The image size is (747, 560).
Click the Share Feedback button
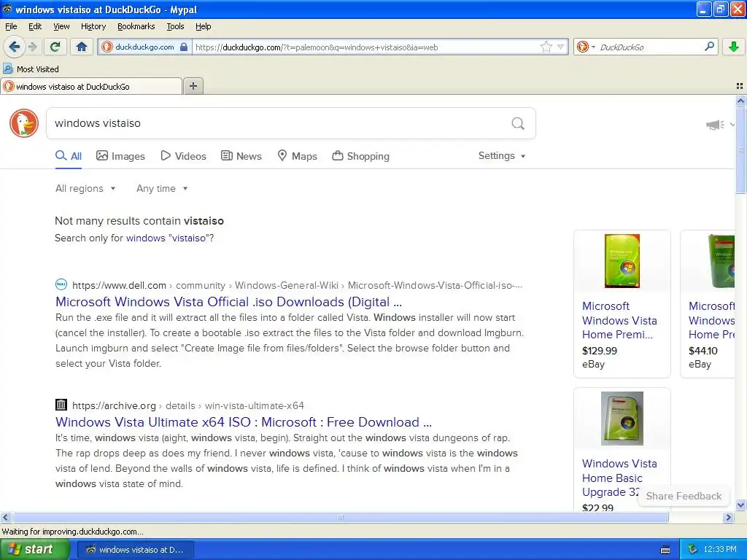click(x=684, y=496)
